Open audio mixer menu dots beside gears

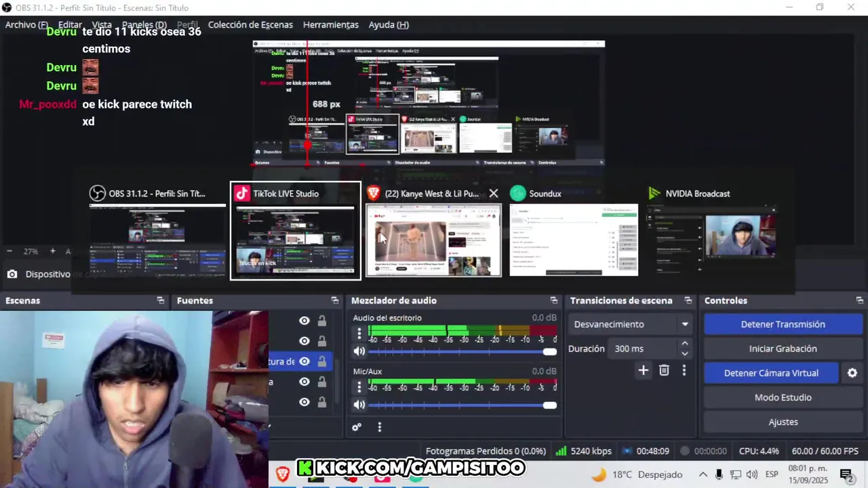tap(380, 427)
